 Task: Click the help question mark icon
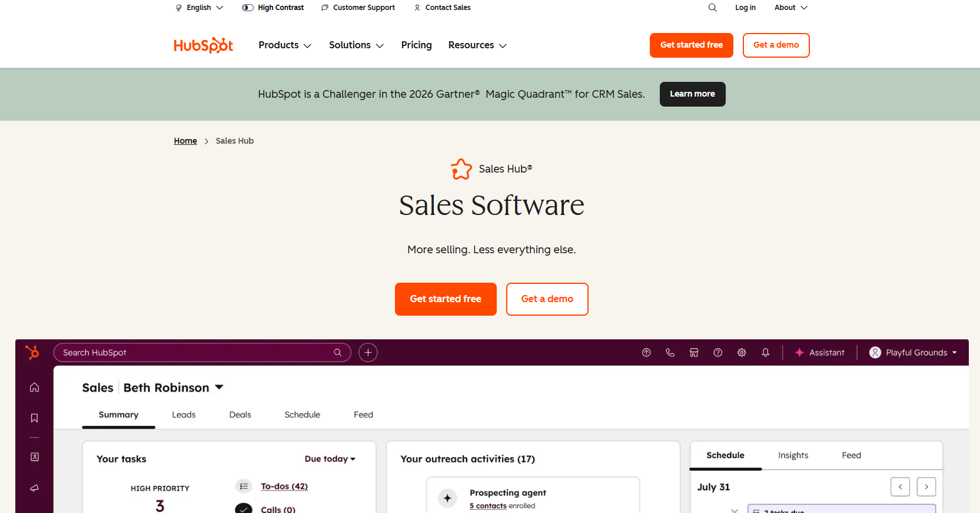pos(717,352)
